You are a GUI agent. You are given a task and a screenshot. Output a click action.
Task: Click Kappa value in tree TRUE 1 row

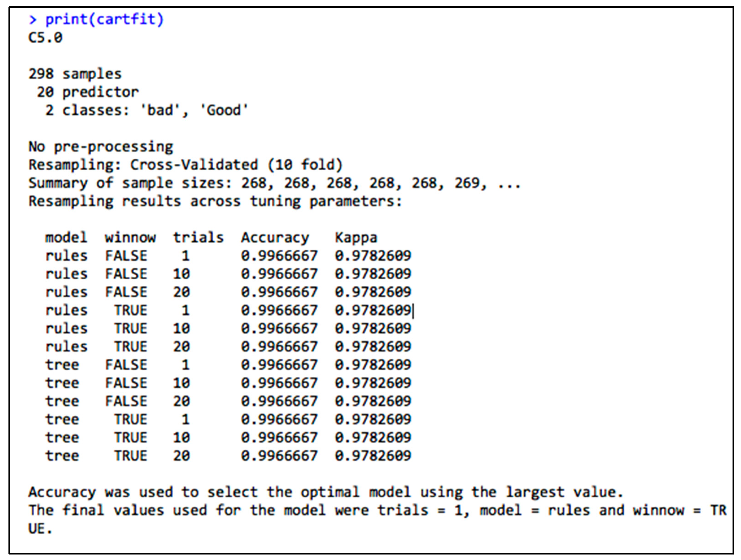click(373, 419)
